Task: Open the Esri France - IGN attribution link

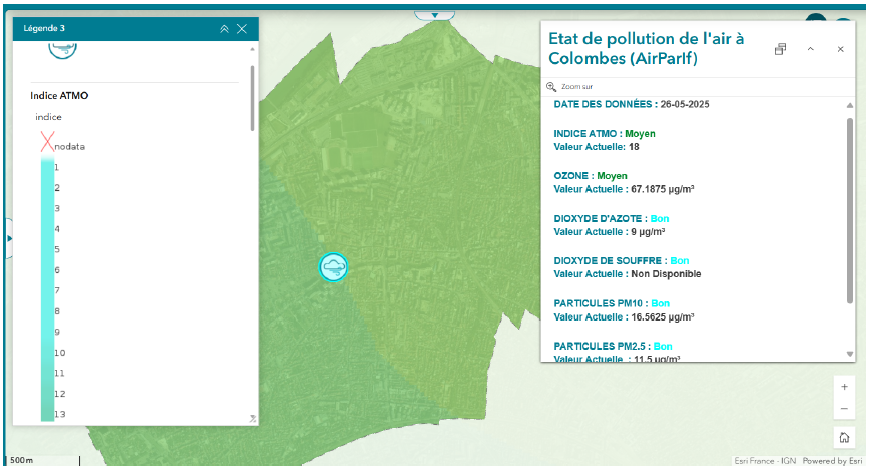Action: 765,461
